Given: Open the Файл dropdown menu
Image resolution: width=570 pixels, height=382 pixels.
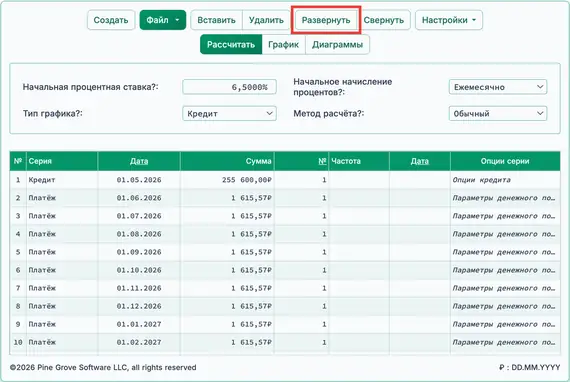Looking at the screenshot, I should [163, 20].
